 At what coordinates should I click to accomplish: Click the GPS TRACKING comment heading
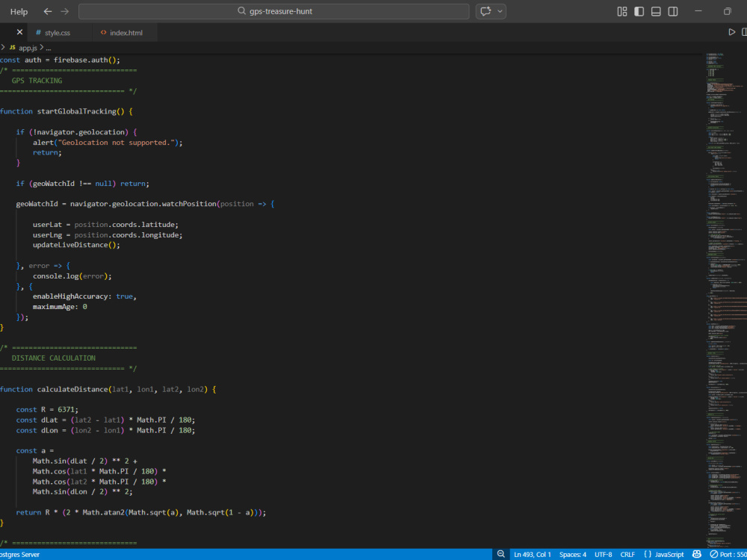[x=37, y=81]
